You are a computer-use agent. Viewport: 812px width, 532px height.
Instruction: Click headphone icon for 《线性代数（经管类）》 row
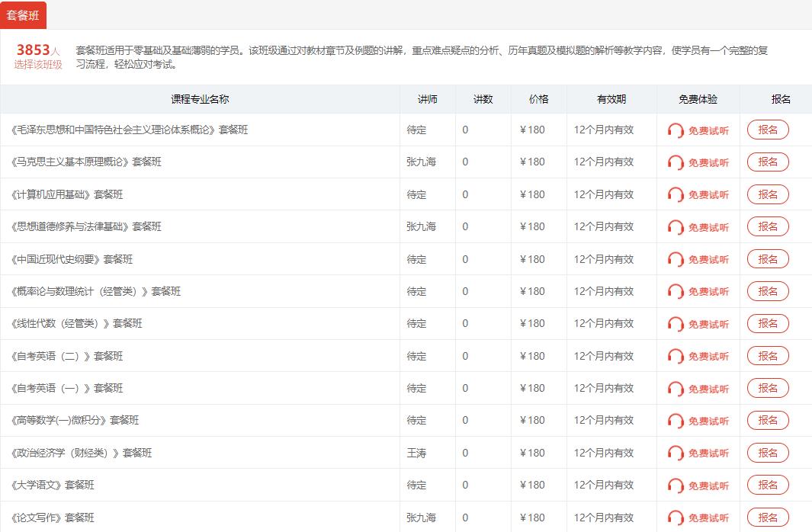point(676,324)
